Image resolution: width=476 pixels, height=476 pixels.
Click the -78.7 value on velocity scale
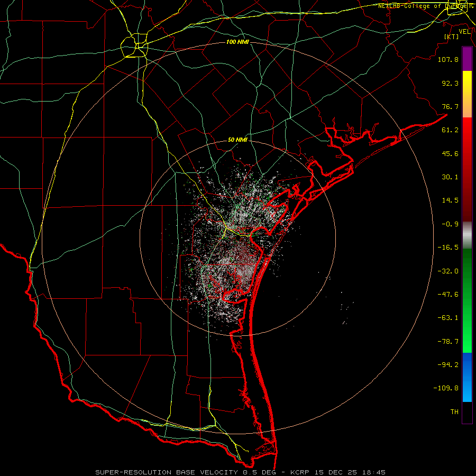pyautogui.click(x=448, y=342)
